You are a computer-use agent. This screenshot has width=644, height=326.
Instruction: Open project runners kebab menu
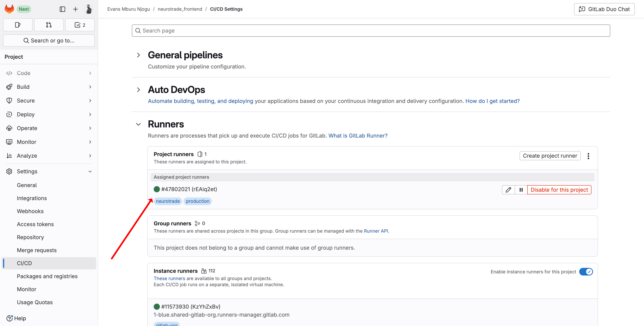[588, 156]
